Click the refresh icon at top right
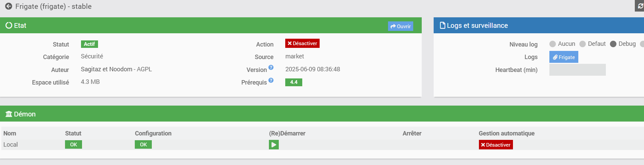644x165 pixels. 640,6
